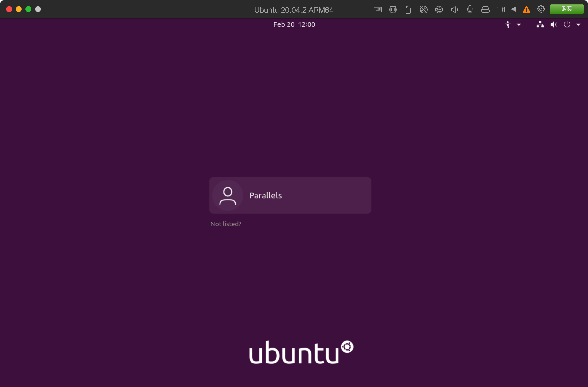Click the video camera icon

pos(501,10)
